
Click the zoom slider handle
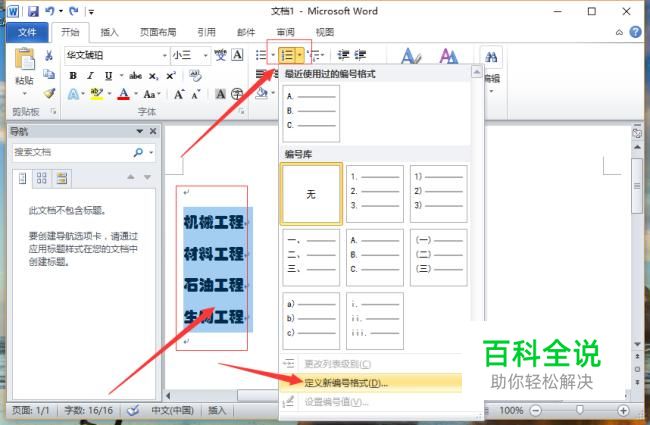point(580,410)
